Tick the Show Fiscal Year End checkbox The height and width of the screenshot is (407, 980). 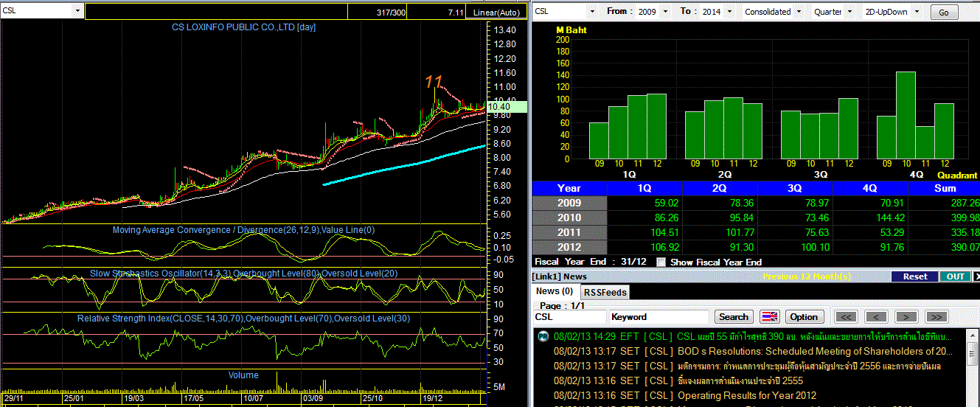click(x=661, y=262)
